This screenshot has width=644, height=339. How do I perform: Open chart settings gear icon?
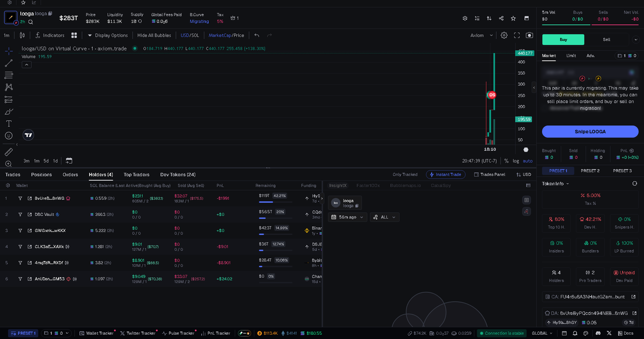(x=504, y=35)
